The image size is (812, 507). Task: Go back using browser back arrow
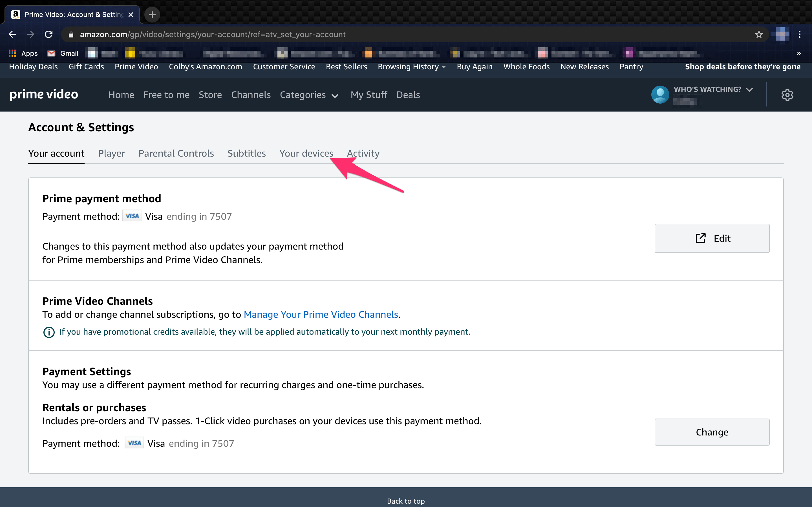click(12, 35)
